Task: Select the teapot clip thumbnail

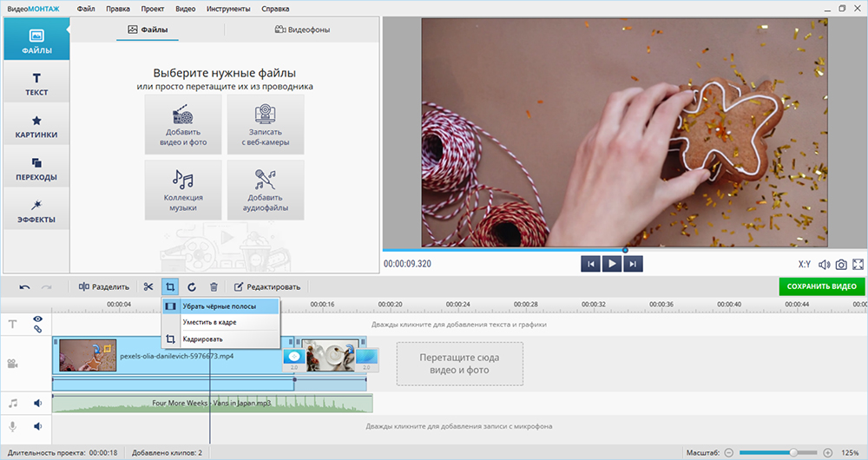Action: pyautogui.click(x=330, y=355)
